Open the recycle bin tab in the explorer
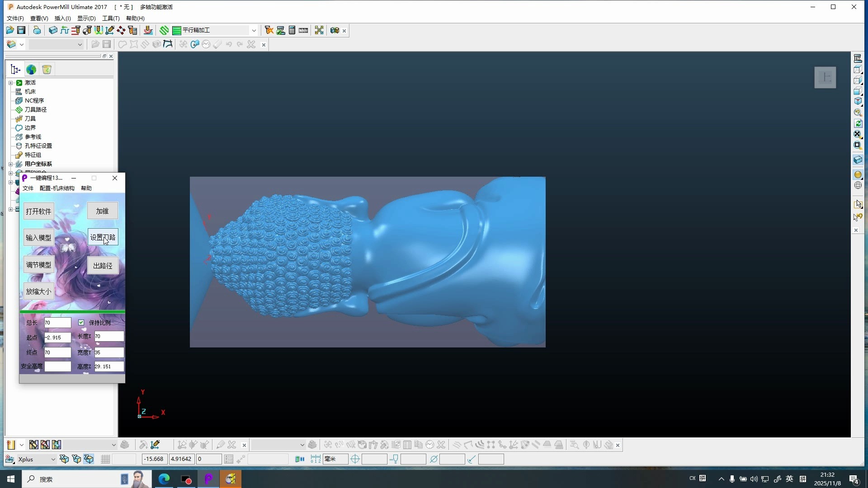This screenshot has height=488, width=868. click(x=47, y=70)
